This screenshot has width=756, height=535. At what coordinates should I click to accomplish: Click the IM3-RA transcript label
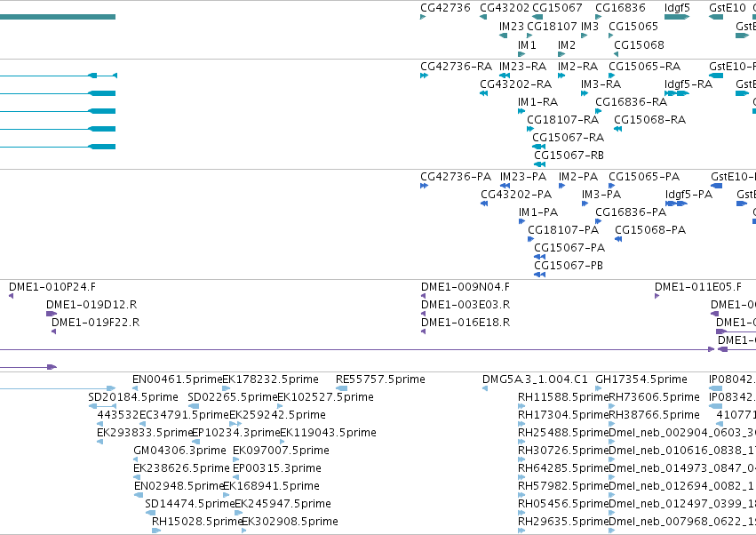[601, 84]
